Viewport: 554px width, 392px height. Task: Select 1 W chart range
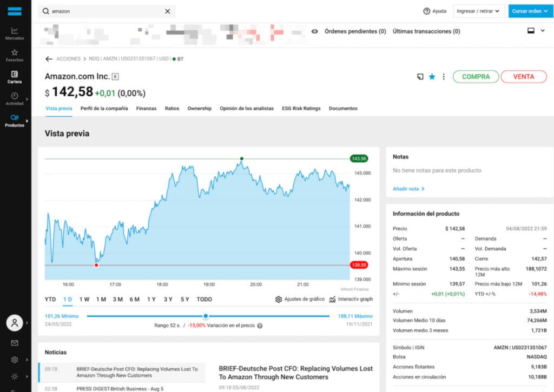pyautogui.click(x=84, y=300)
